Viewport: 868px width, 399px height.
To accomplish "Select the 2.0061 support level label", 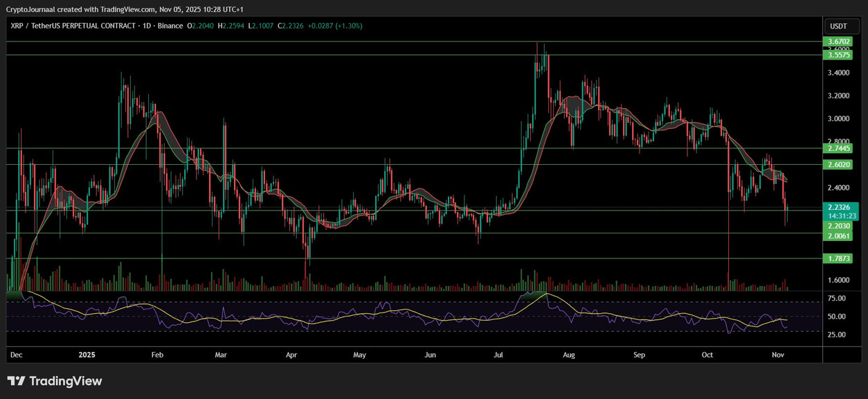I will (x=838, y=236).
